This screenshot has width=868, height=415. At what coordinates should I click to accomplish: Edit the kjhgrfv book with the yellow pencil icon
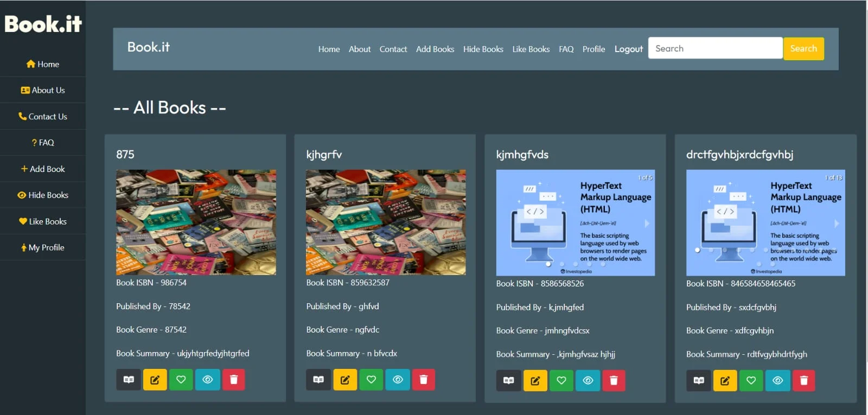click(x=345, y=380)
